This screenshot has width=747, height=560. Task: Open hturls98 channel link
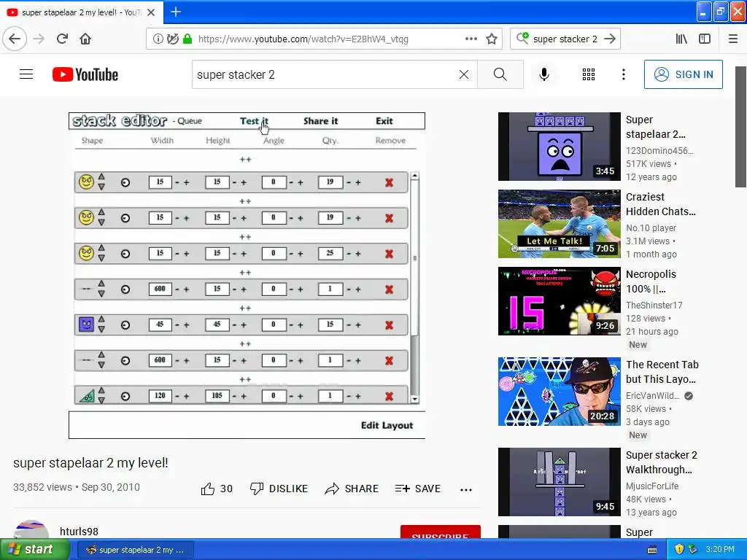pos(79,532)
